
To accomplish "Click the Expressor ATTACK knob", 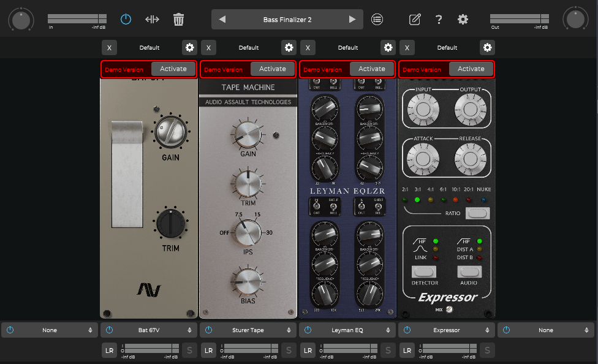I will coord(423,159).
